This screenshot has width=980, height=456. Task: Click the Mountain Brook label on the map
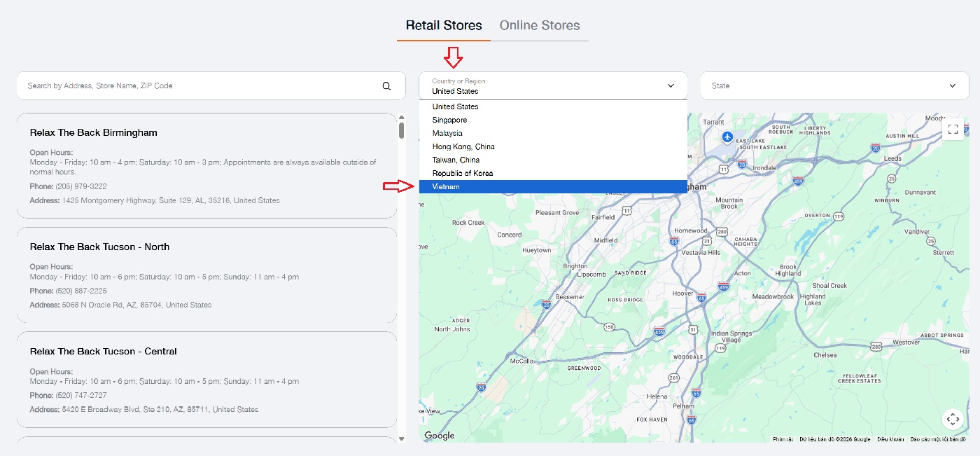(729, 203)
